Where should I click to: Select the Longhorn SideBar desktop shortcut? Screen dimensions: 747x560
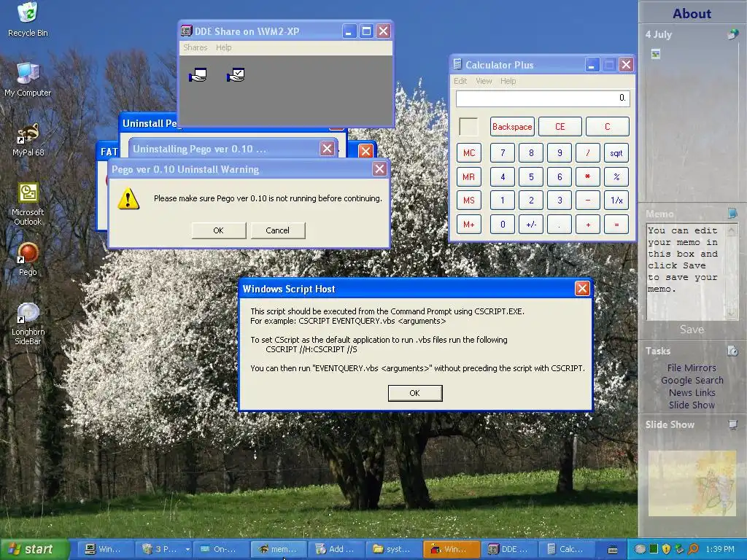28,324
